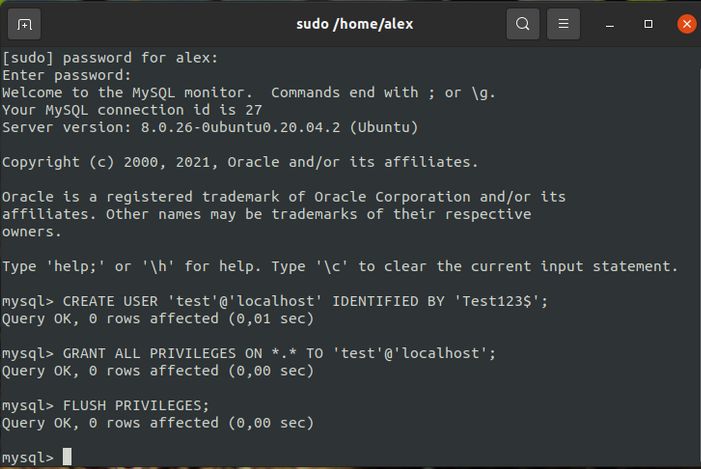This screenshot has height=469, width=701.
Task: Click the 'MySQL connection id is 27' line
Action: [132, 110]
